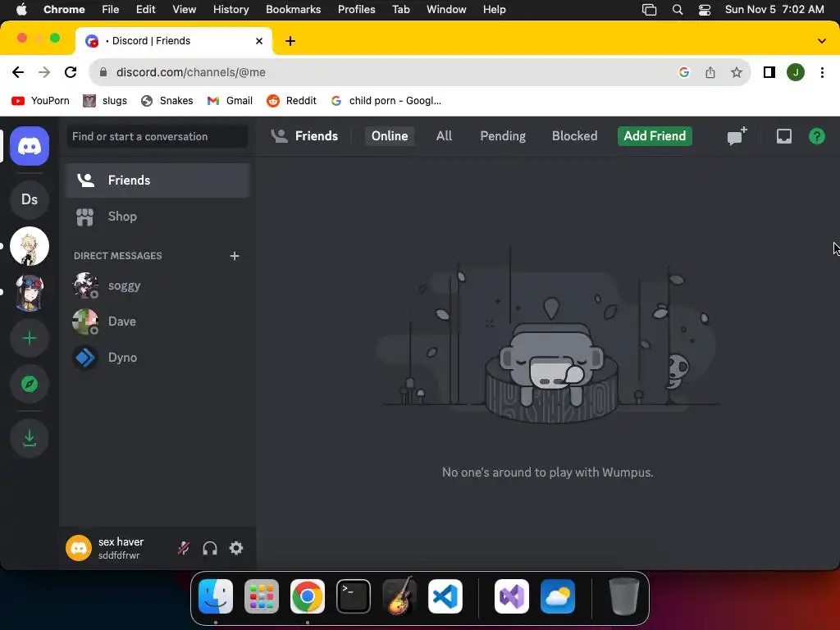Open the server with dark-haired character avatar
This screenshot has height=630, width=840.
[30, 293]
